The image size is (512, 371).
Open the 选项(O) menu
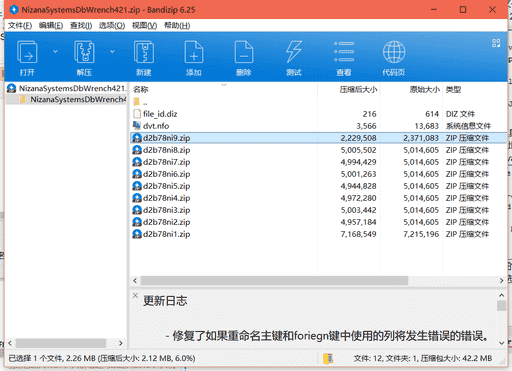tap(112, 26)
